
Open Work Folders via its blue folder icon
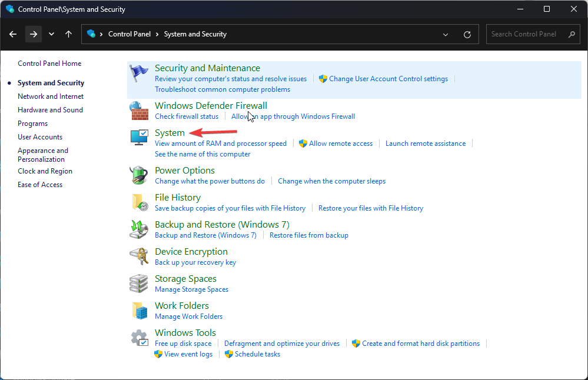tap(139, 310)
